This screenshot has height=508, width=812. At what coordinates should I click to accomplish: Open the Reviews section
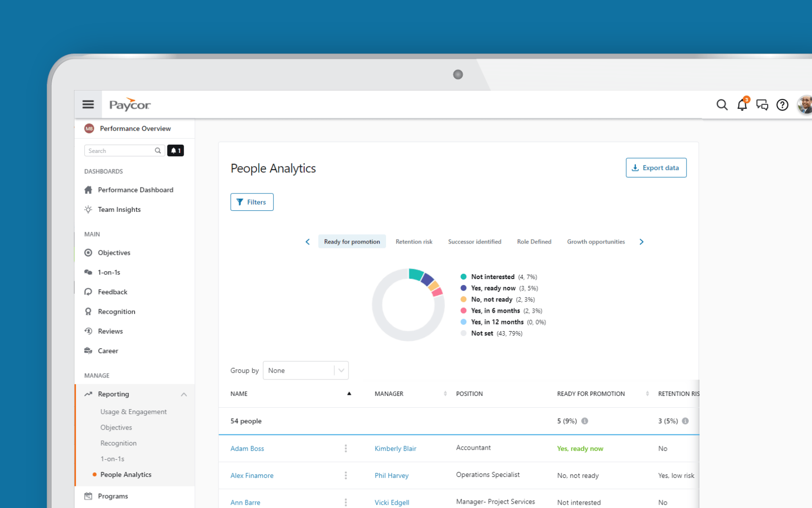[110, 331]
